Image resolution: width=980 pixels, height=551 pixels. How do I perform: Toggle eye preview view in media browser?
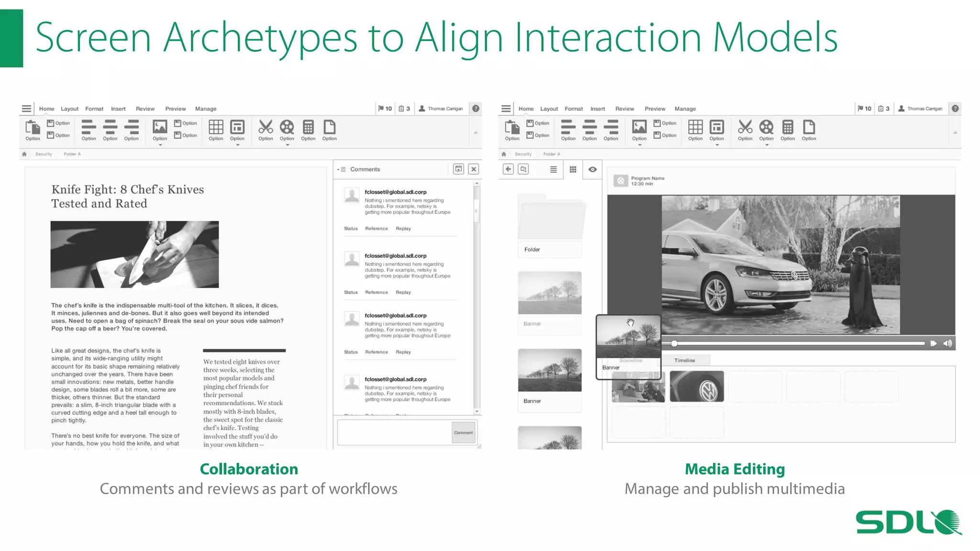pos(592,169)
